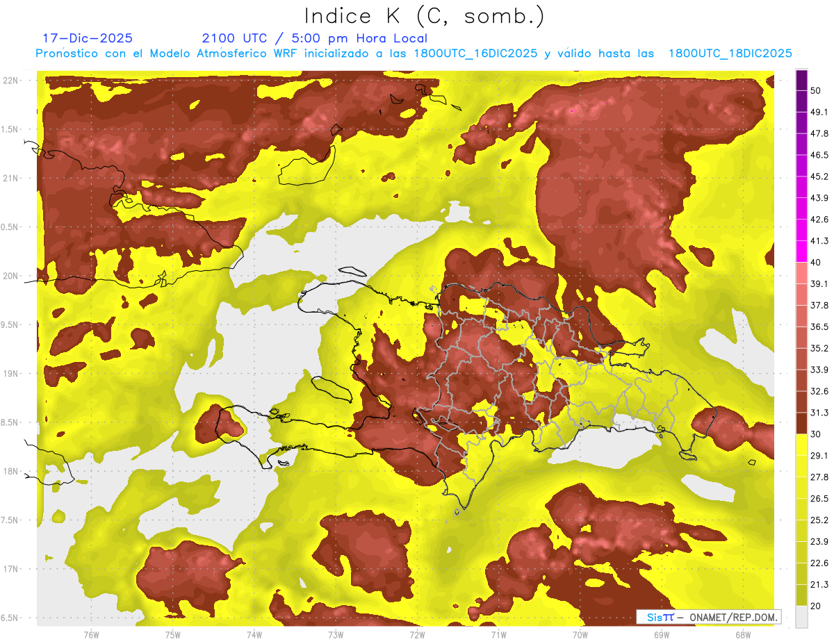
Task: Click the longitude axis label "72W"
Action: coord(417,634)
